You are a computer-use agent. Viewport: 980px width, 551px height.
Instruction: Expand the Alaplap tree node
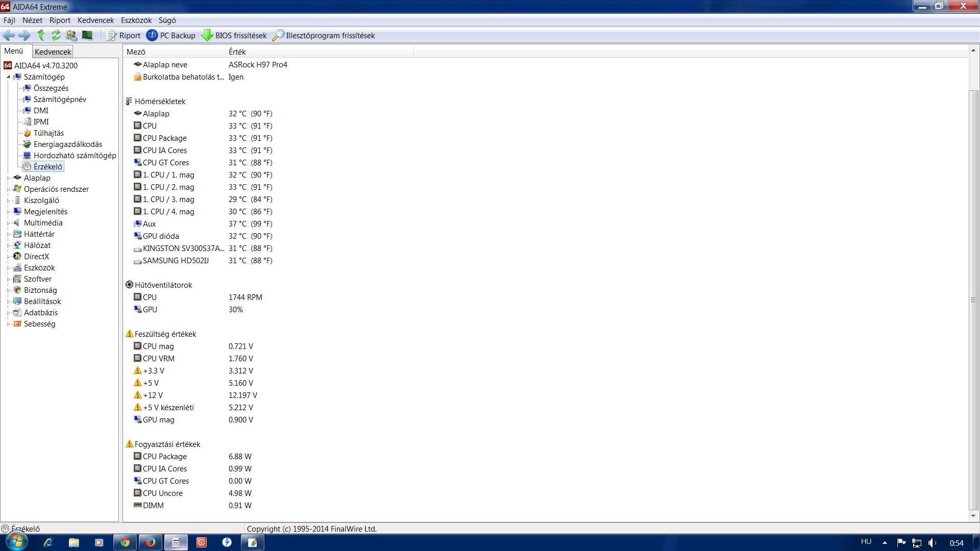8,178
